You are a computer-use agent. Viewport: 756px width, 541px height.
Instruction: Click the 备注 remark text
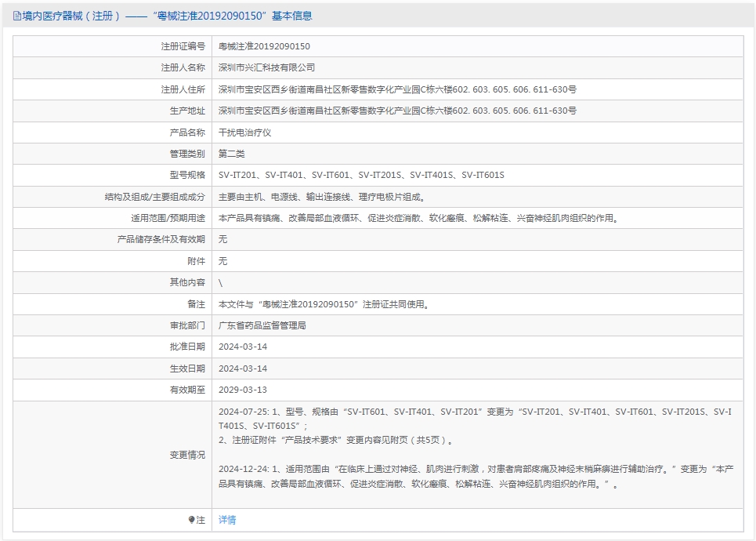click(x=324, y=304)
